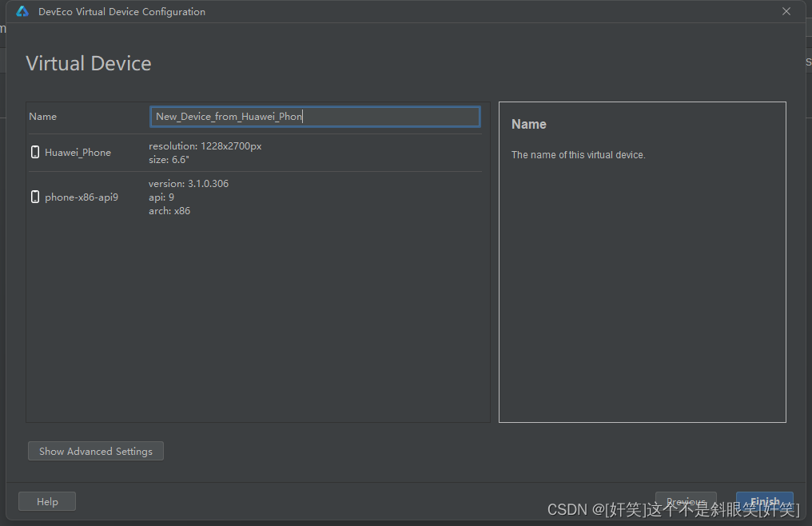This screenshot has width=812, height=526.
Task: Click the size: 6.6" text
Action: (169, 160)
